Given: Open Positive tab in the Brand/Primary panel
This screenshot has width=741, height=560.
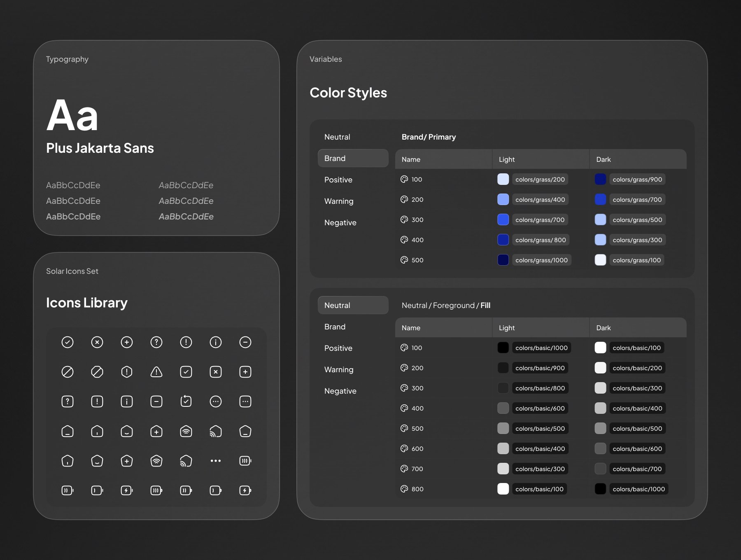Looking at the screenshot, I should coord(338,180).
